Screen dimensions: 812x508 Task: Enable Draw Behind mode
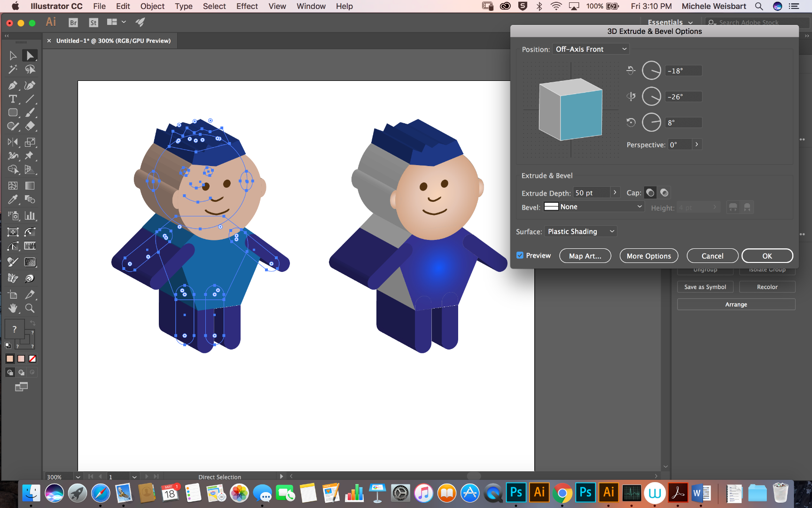(21, 373)
